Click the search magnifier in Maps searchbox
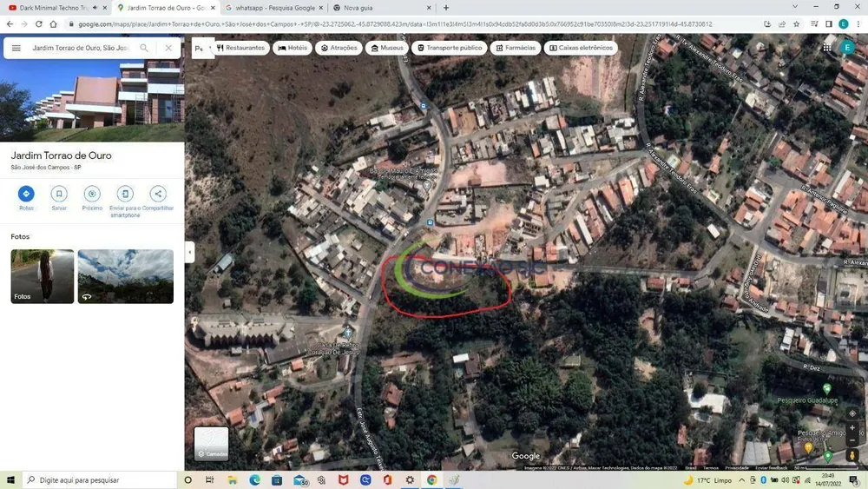 pyautogui.click(x=144, y=48)
